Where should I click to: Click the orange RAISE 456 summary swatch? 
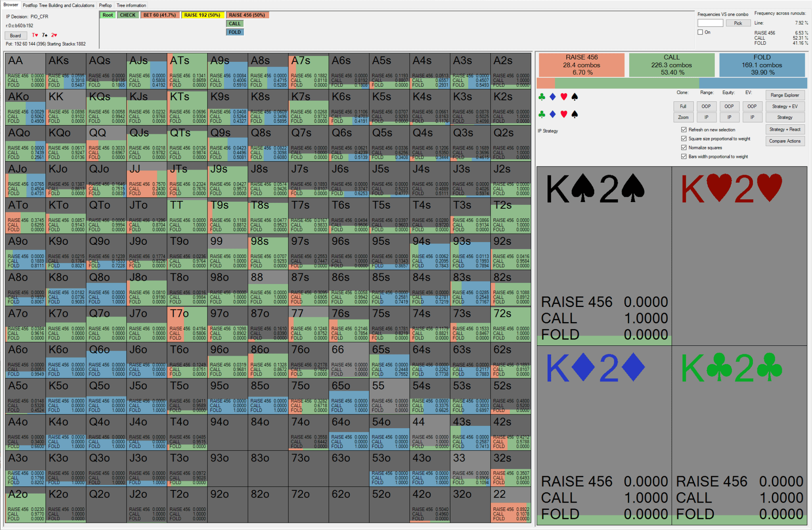[x=581, y=65]
